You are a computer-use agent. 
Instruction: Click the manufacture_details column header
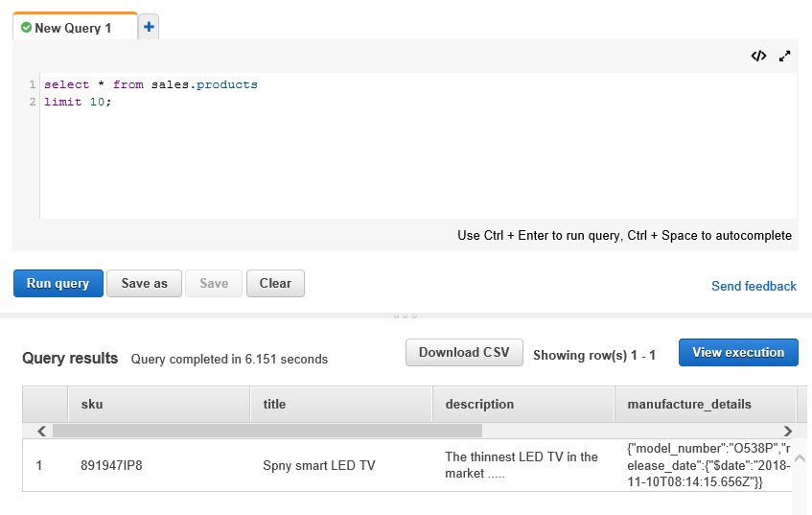point(705,404)
